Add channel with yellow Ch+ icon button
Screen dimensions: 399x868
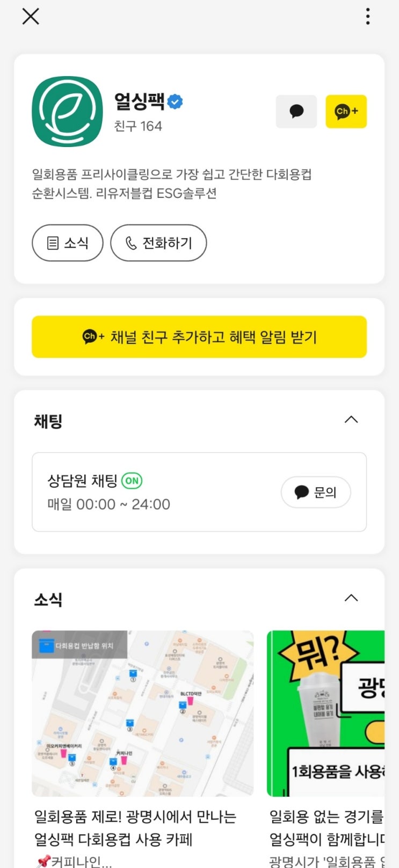pos(346,112)
